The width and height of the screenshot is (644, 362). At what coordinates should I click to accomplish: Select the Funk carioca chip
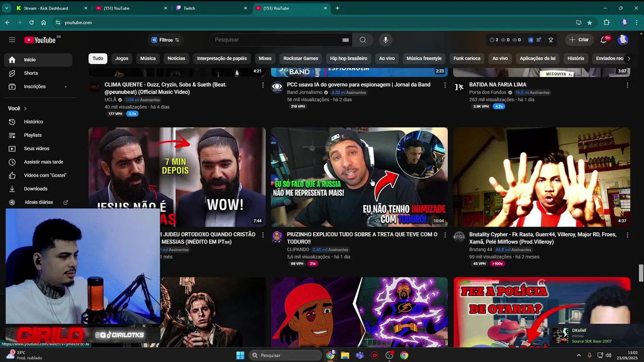tap(467, 58)
